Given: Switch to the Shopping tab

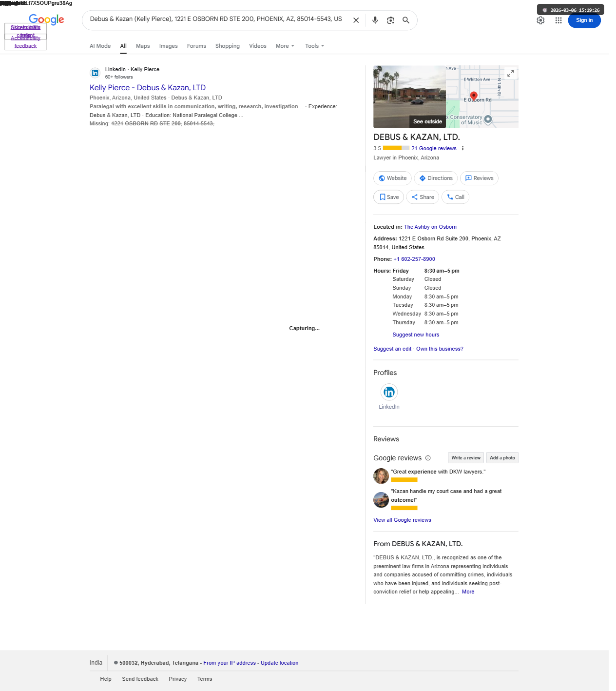Looking at the screenshot, I should pyautogui.click(x=228, y=46).
